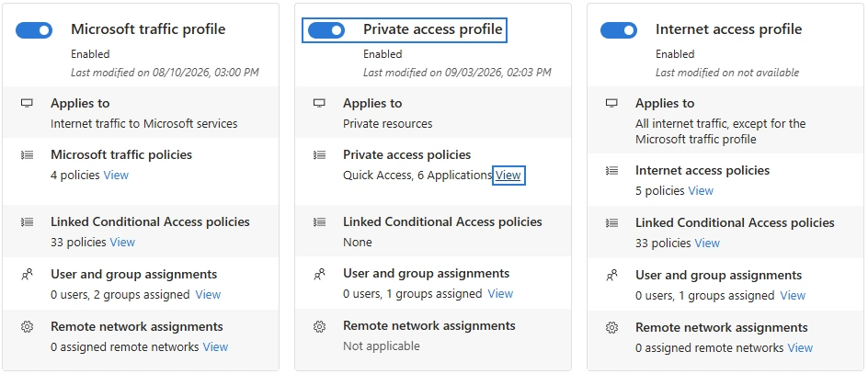Screen dimensions: 868x374
Task: View Microsoft traffic profile's 33 linked policies
Action: (122, 243)
